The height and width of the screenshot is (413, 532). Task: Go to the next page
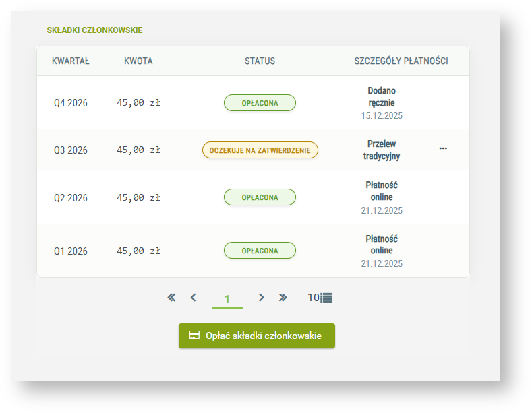(x=261, y=298)
